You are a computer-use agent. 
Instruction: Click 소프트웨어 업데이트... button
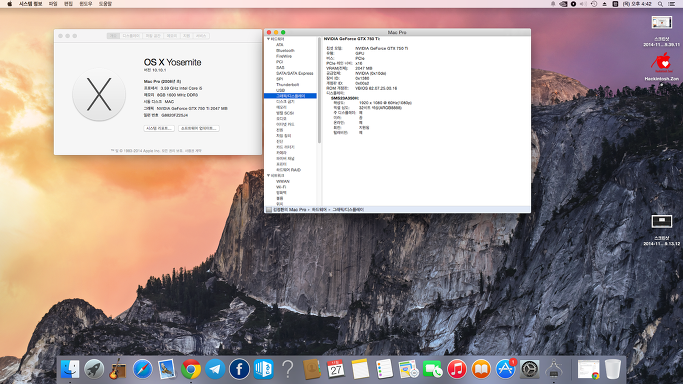click(x=199, y=128)
